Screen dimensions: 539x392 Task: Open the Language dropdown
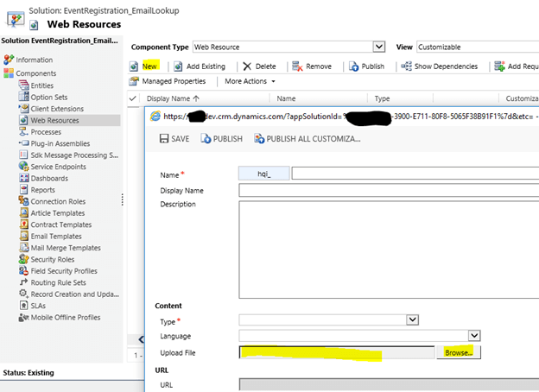coord(474,336)
